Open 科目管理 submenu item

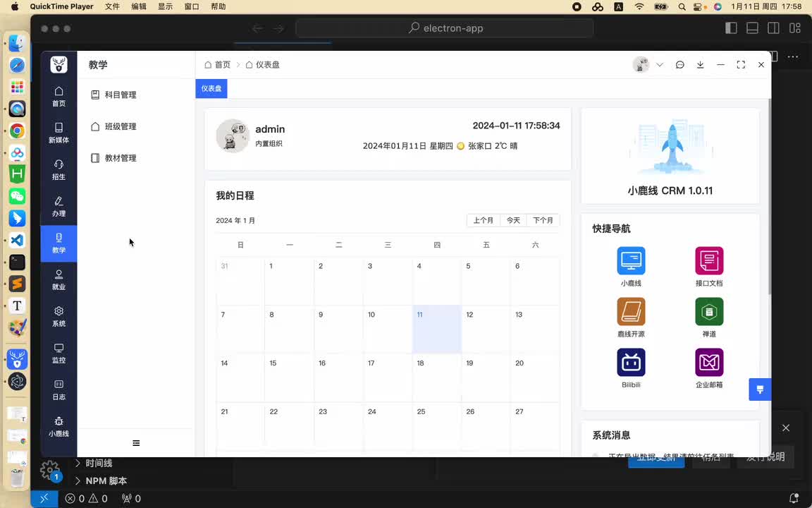click(x=135, y=95)
